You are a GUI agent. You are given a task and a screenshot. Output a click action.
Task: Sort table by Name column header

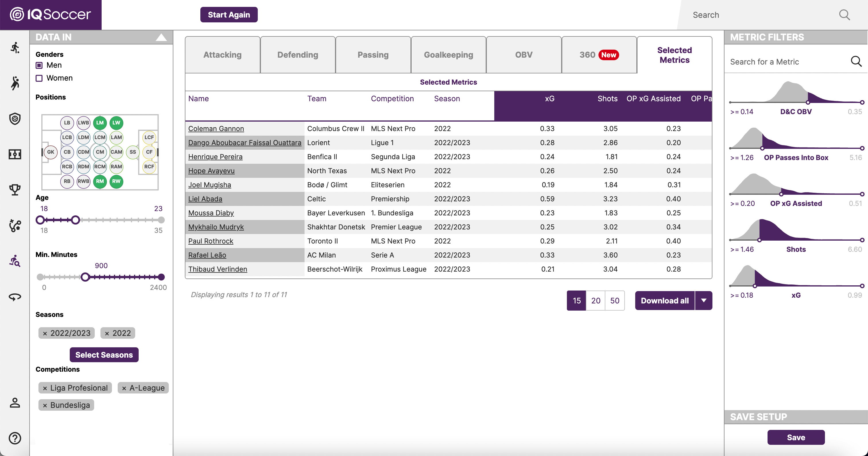coord(198,99)
